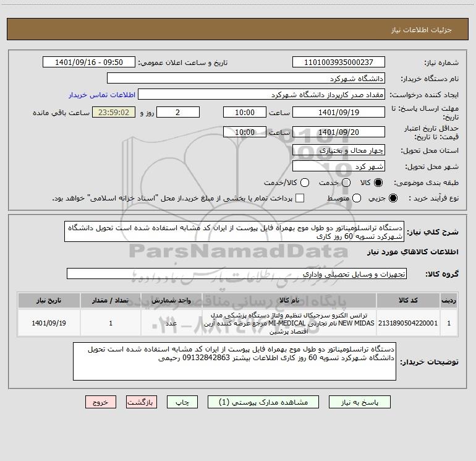Image resolution: width=476 pixels, height=461 pixels.
Task: Click the واحد شمارش column header
Action: click(171, 300)
